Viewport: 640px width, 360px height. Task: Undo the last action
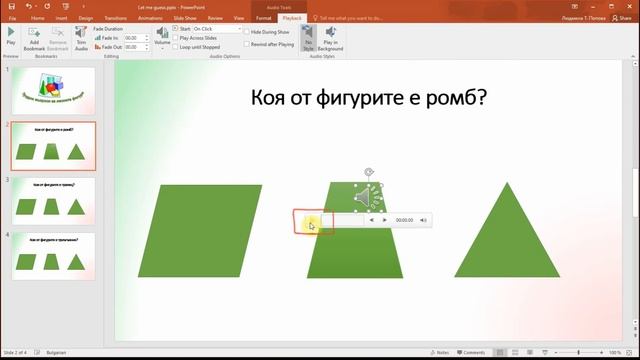[28, 7]
